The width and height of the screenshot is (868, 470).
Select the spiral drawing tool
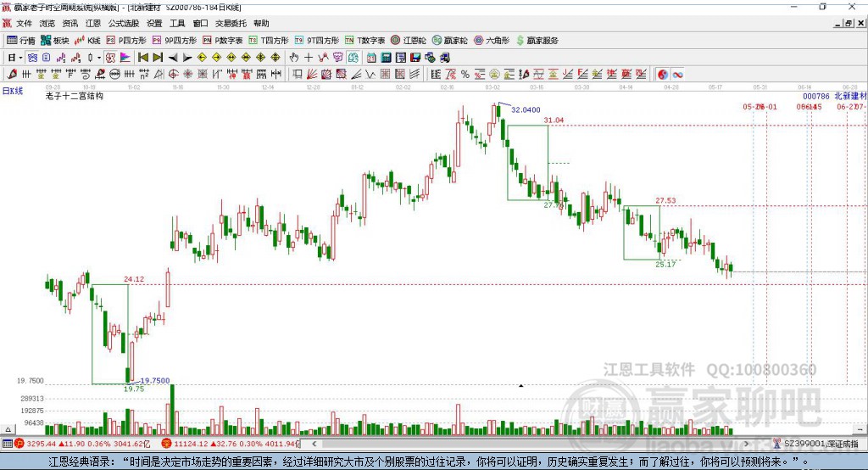[86, 75]
